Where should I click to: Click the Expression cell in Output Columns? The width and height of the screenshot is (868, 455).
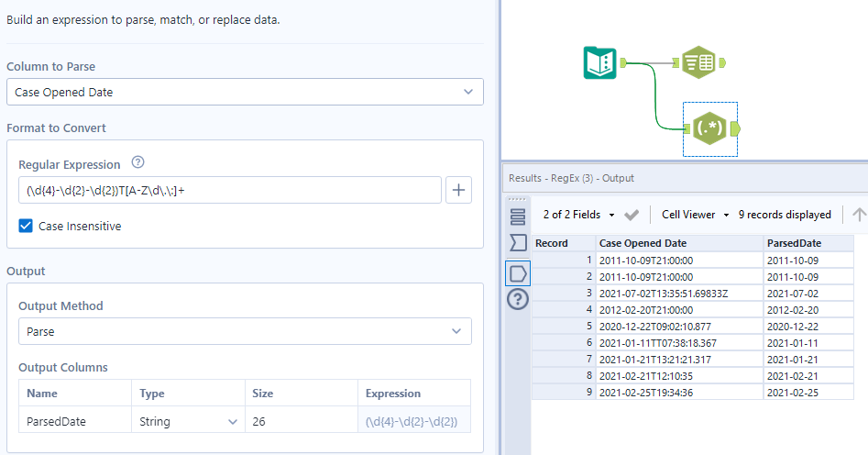point(414,422)
